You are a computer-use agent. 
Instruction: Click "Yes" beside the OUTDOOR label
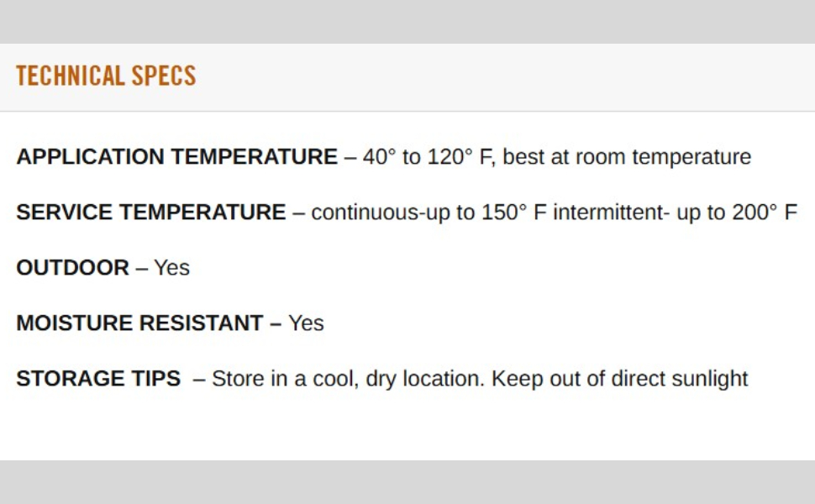coord(172,268)
